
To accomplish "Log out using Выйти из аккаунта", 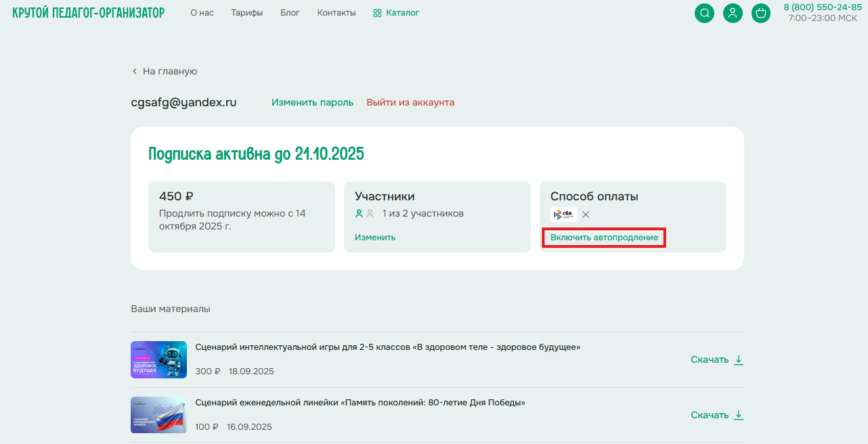I will pyautogui.click(x=410, y=103).
